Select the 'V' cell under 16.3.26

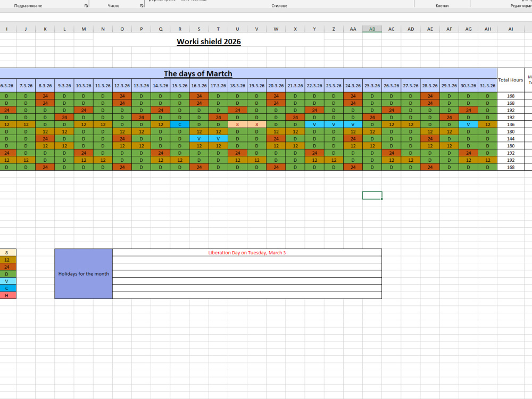click(x=199, y=139)
